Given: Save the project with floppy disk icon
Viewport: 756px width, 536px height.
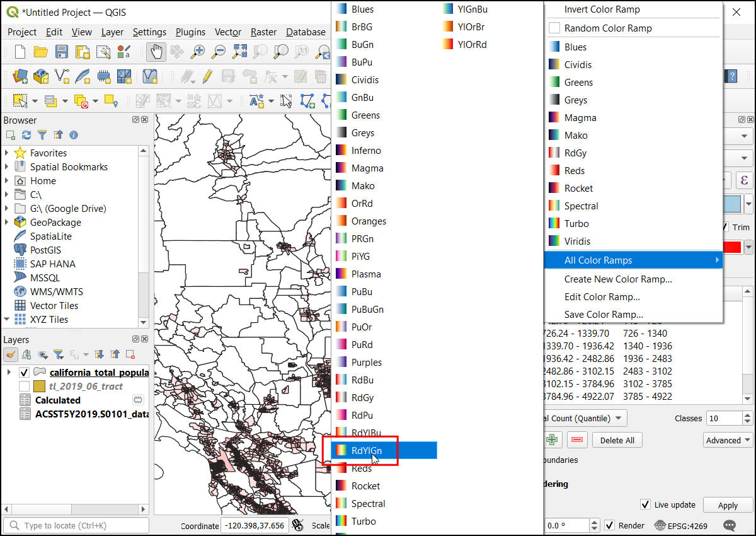Looking at the screenshot, I should tap(61, 52).
